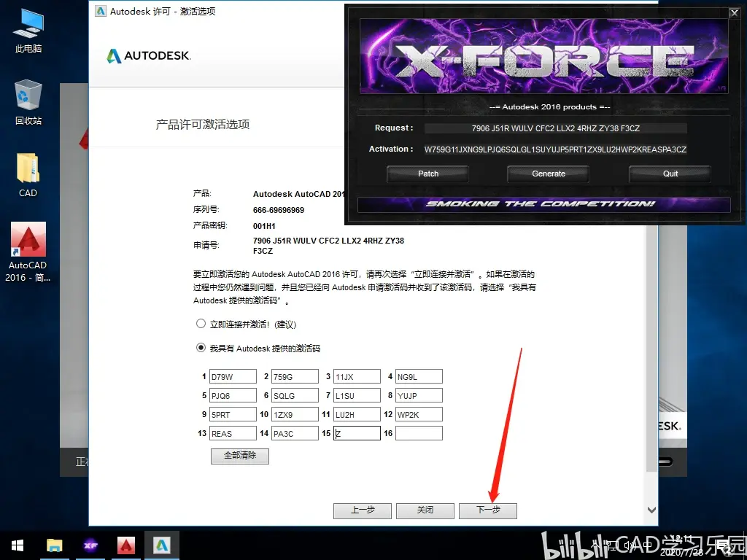
Task: Select the CAD folder on the desktop
Action: tap(28, 175)
